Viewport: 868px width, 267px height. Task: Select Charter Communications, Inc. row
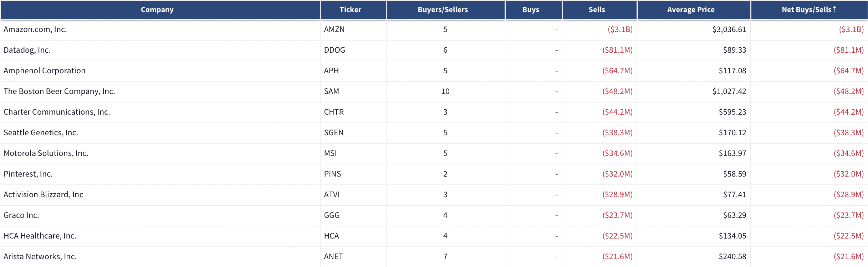[434, 112]
